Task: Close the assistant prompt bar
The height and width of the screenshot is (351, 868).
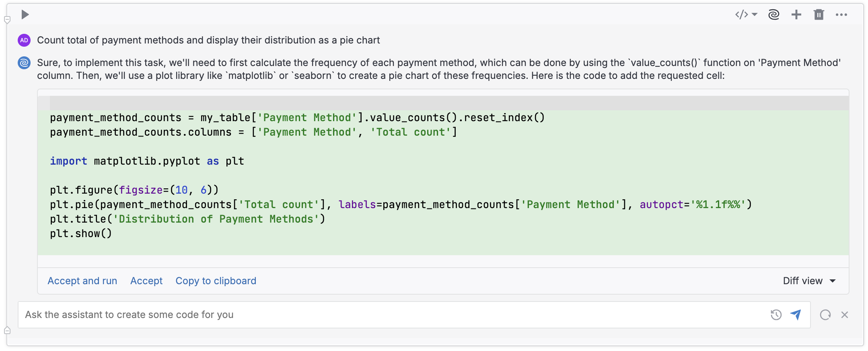Action: pos(845,315)
